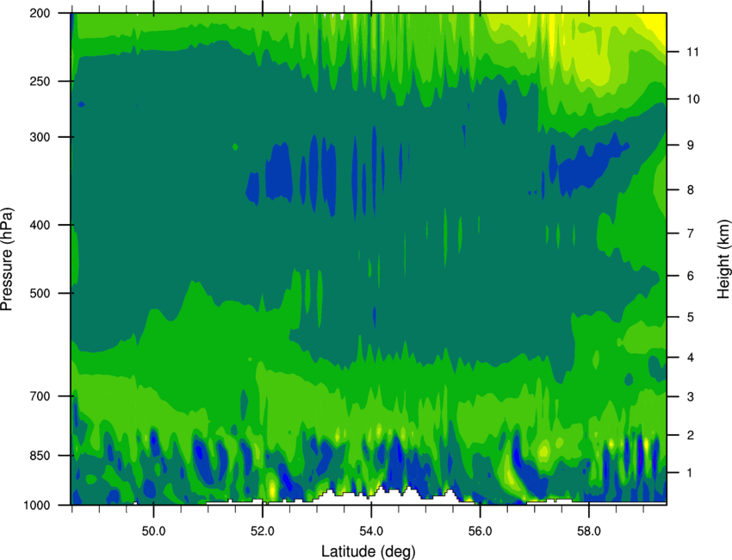Click the height tick label 3
This screenshot has width=732, height=560.
[x=691, y=397]
